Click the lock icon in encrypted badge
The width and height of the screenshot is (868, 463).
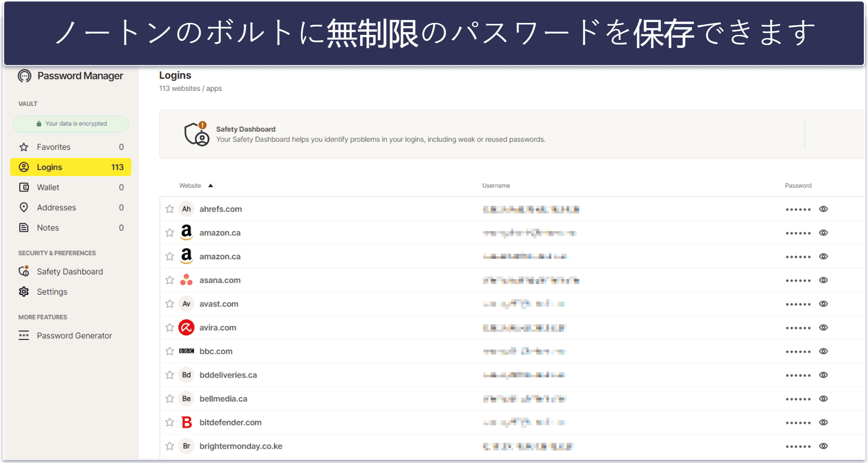click(x=39, y=124)
